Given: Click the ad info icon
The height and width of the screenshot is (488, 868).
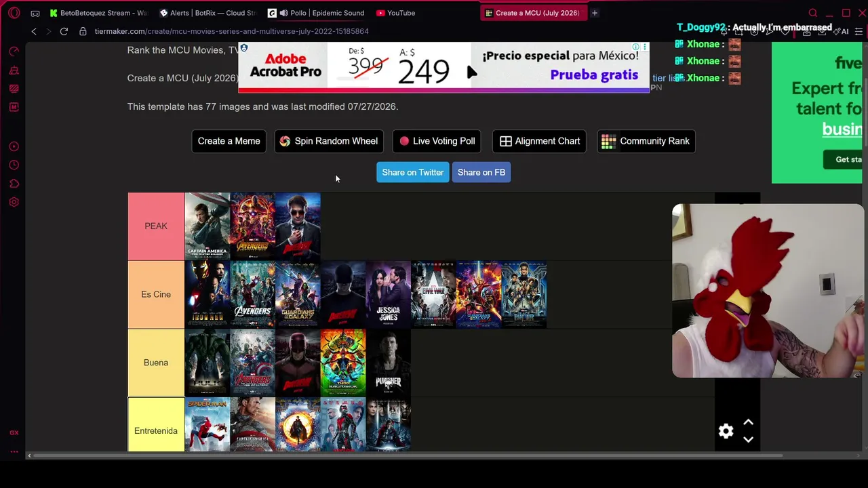Looking at the screenshot, I should coord(636,47).
